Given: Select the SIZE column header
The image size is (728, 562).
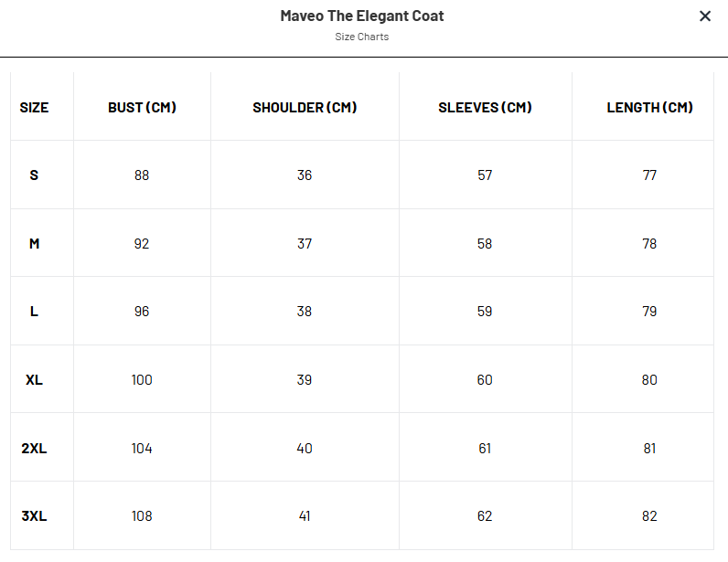Looking at the screenshot, I should click(x=35, y=107).
